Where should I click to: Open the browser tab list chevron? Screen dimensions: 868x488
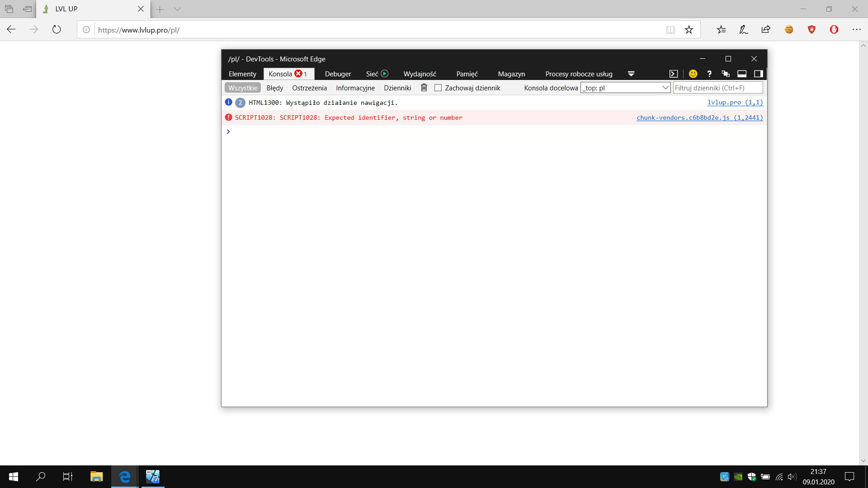pos(177,9)
